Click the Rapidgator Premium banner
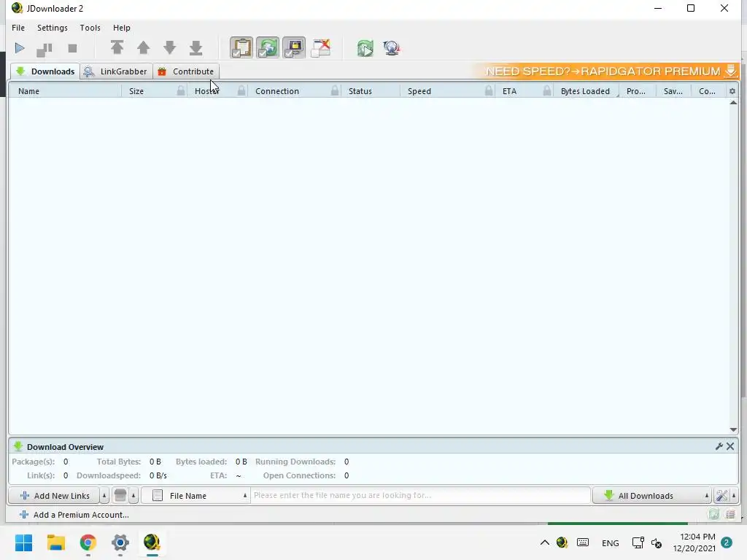 [608, 71]
